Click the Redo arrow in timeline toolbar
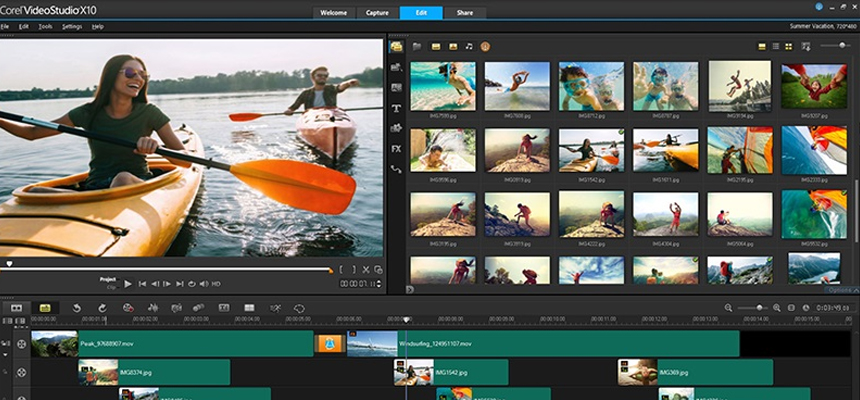The width and height of the screenshot is (860, 400). pyautogui.click(x=102, y=308)
